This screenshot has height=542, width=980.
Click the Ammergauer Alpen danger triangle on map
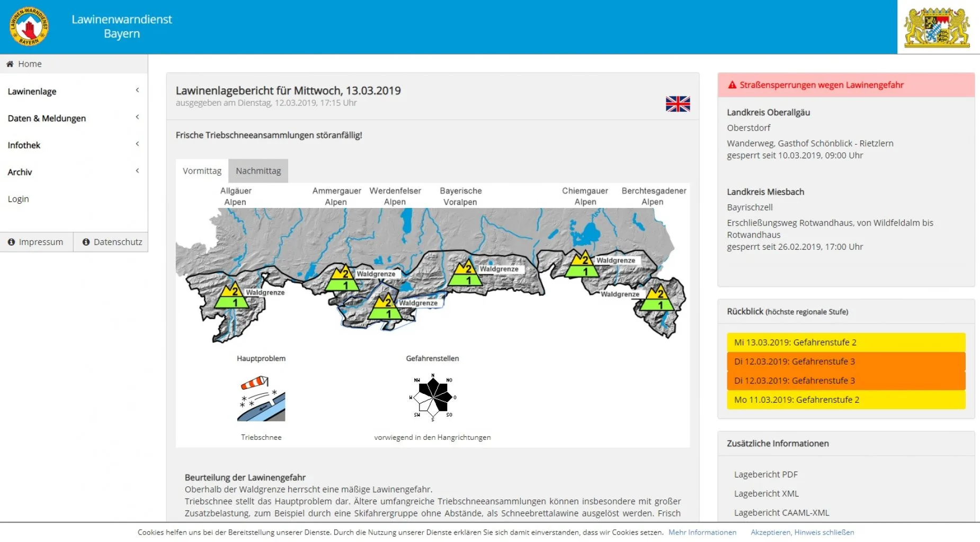[343, 278]
